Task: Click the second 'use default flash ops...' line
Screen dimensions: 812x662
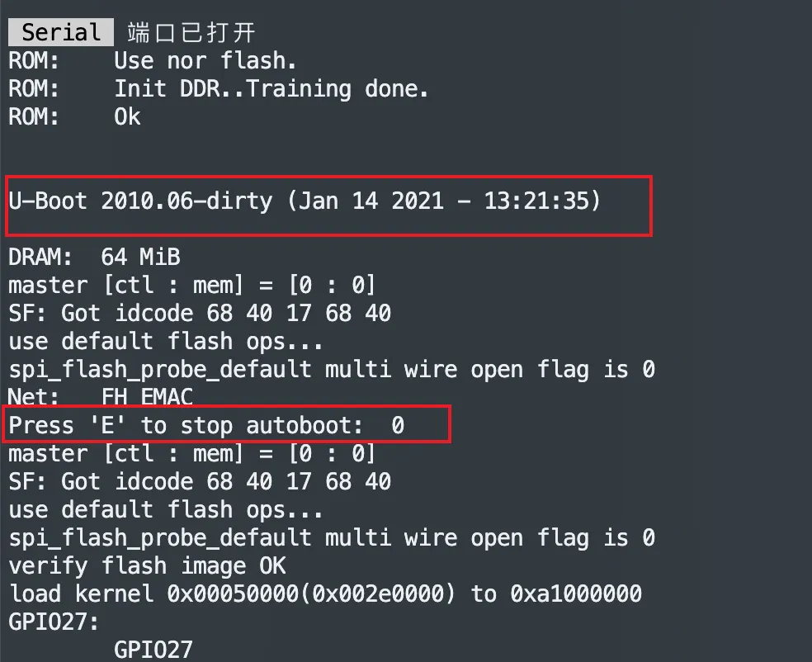Action: [x=166, y=510]
